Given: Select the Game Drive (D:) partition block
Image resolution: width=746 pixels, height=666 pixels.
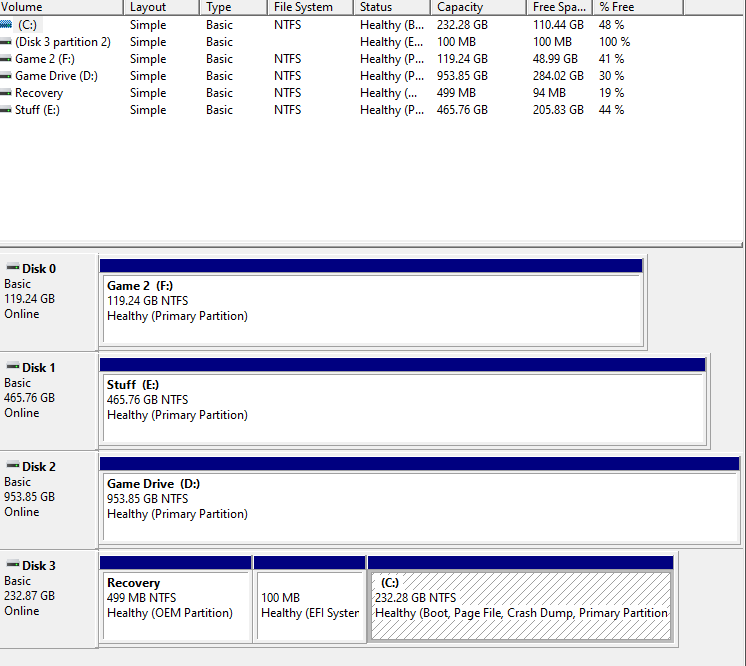Looking at the screenshot, I should [420, 500].
